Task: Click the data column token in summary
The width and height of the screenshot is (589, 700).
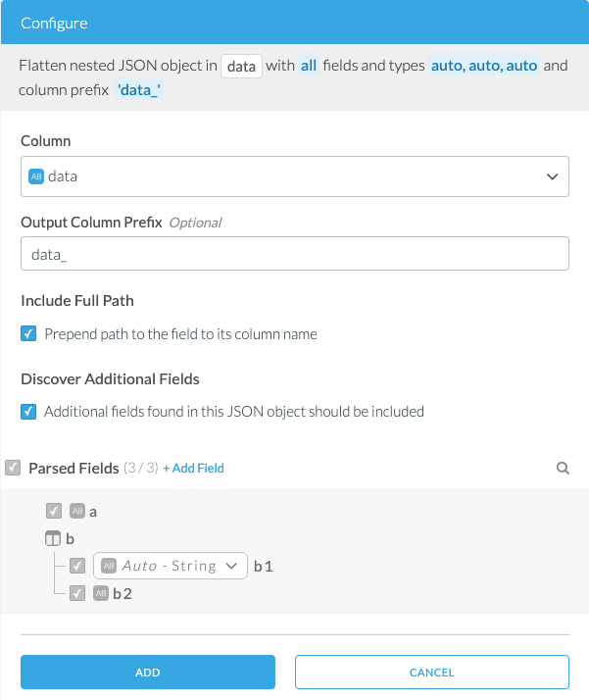Action: point(240,67)
